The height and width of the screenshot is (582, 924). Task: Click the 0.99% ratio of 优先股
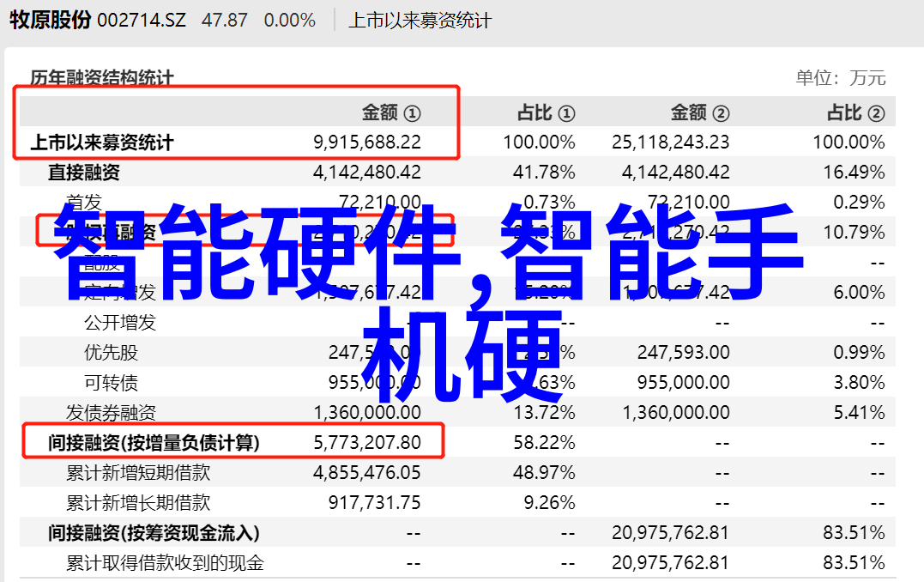tap(859, 353)
